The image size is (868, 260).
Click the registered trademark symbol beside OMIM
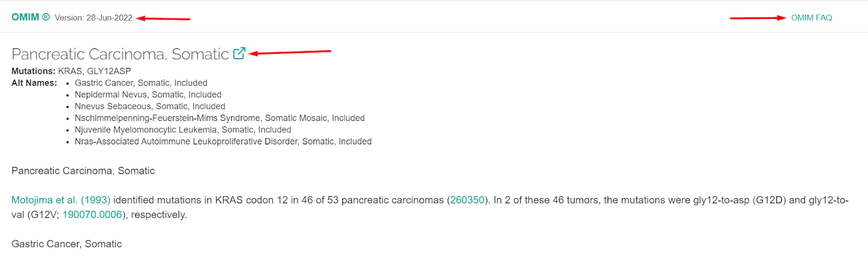click(x=46, y=17)
